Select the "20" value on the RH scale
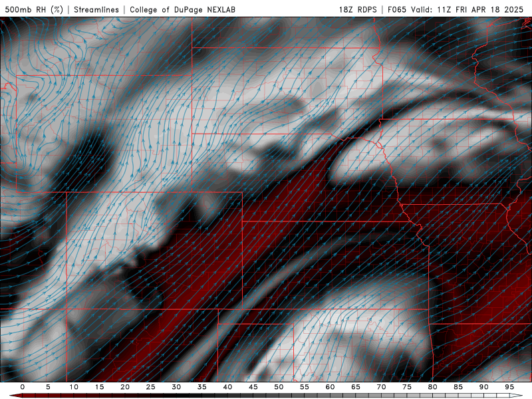 tap(125, 387)
